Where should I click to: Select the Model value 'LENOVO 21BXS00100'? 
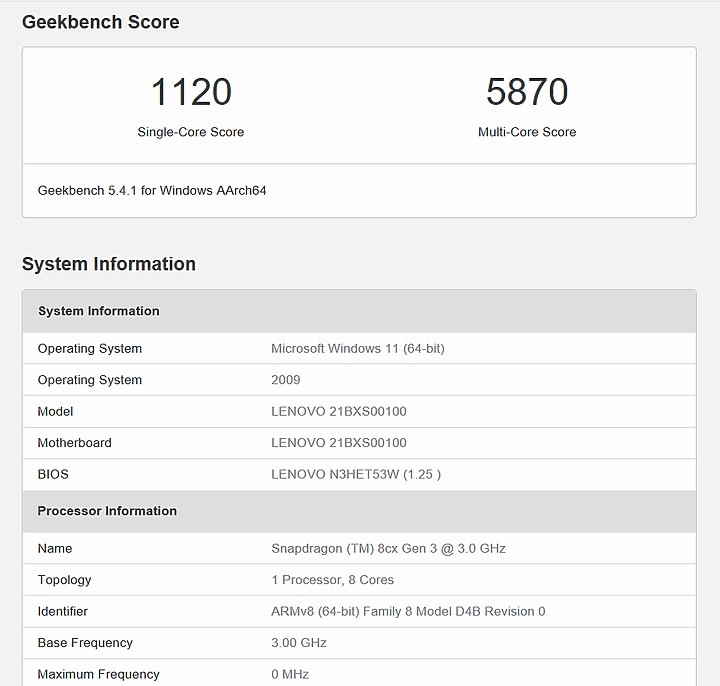[x=339, y=411]
